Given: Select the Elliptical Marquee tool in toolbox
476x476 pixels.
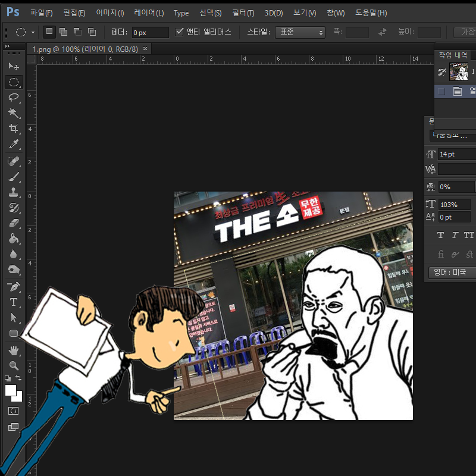Looking at the screenshot, I should 13,82.
